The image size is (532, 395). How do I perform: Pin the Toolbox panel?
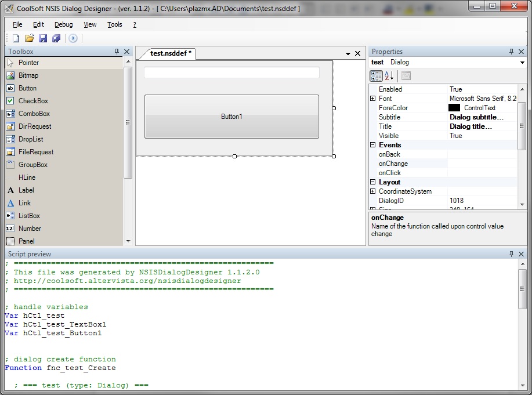point(117,52)
